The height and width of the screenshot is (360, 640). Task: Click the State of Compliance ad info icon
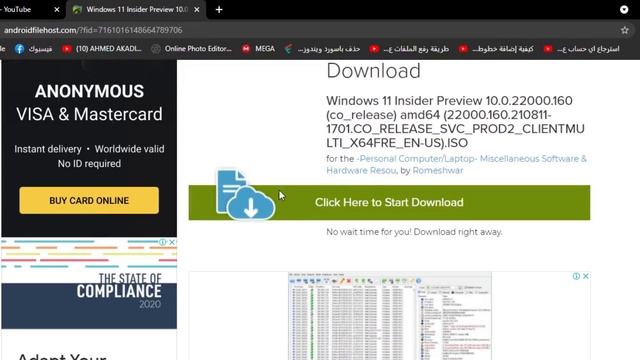click(x=163, y=242)
